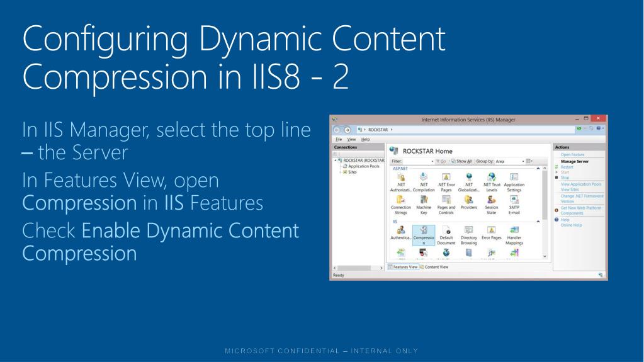Image resolution: width=644 pixels, height=362 pixels.
Task: Click features list scroll down arrow
Action: pyautogui.click(x=545, y=256)
